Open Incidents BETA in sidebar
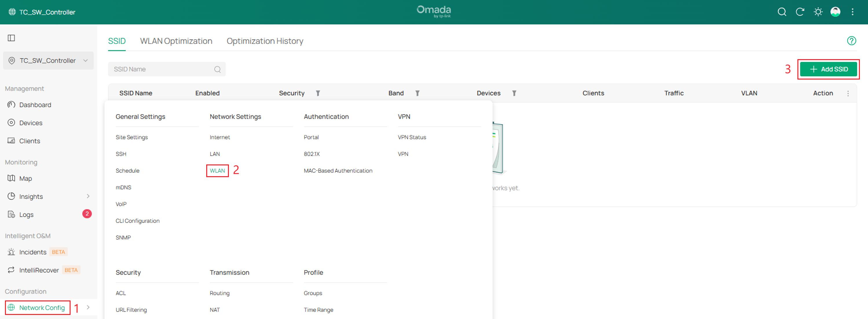Image resolution: width=868 pixels, height=319 pixels. [33, 252]
